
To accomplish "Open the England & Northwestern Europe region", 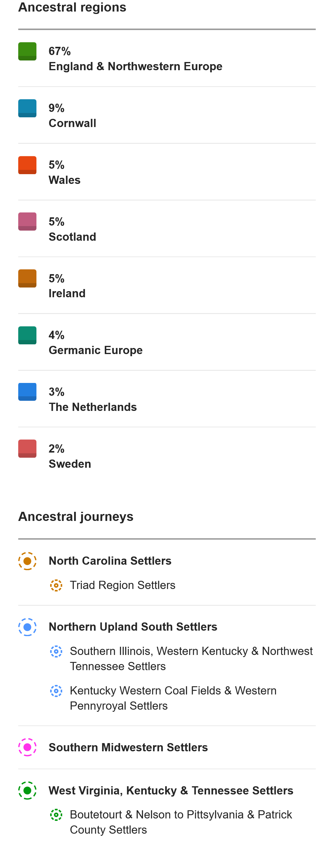I will point(167,59).
